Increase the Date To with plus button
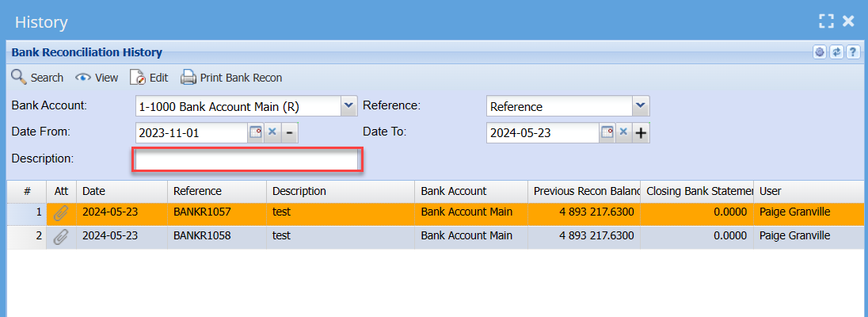Image resolution: width=868 pixels, height=317 pixels. [641, 132]
